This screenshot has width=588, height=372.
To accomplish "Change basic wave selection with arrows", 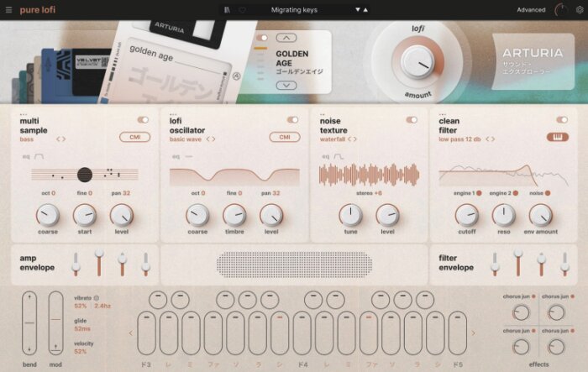I will (x=211, y=139).
